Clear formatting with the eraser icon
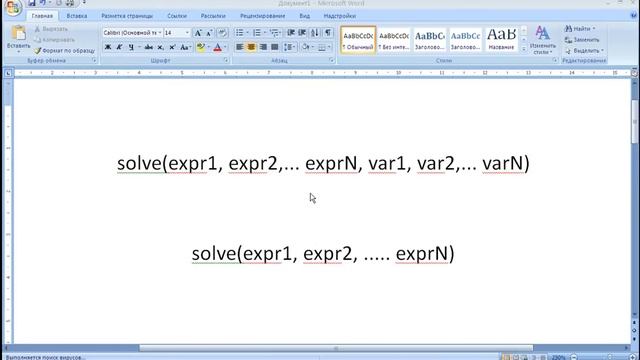 222,33
